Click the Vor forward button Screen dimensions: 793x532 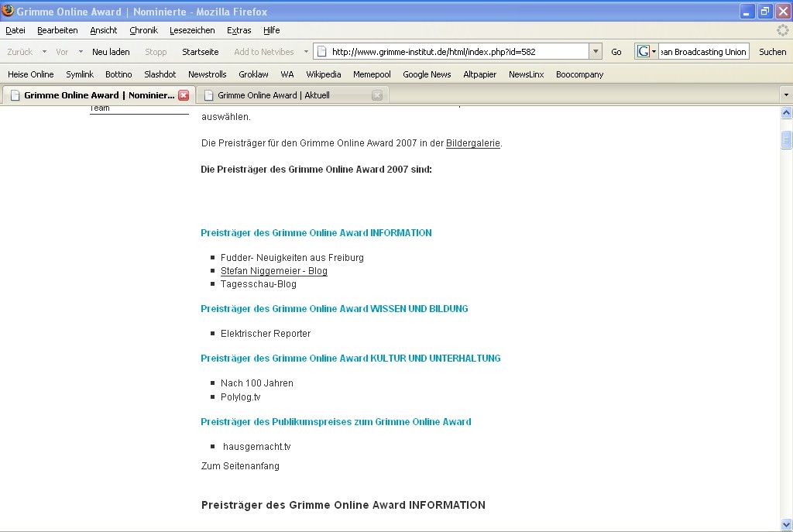coord(62,52)
